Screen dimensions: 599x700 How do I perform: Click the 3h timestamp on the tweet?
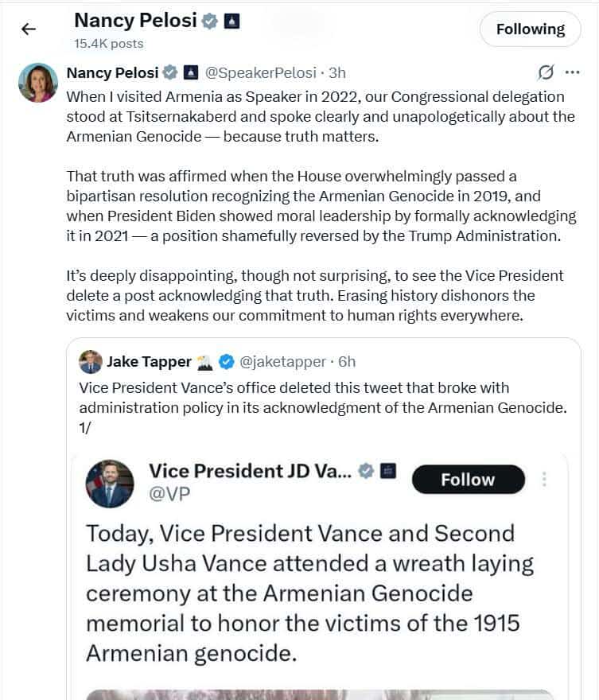coord(337,73)
